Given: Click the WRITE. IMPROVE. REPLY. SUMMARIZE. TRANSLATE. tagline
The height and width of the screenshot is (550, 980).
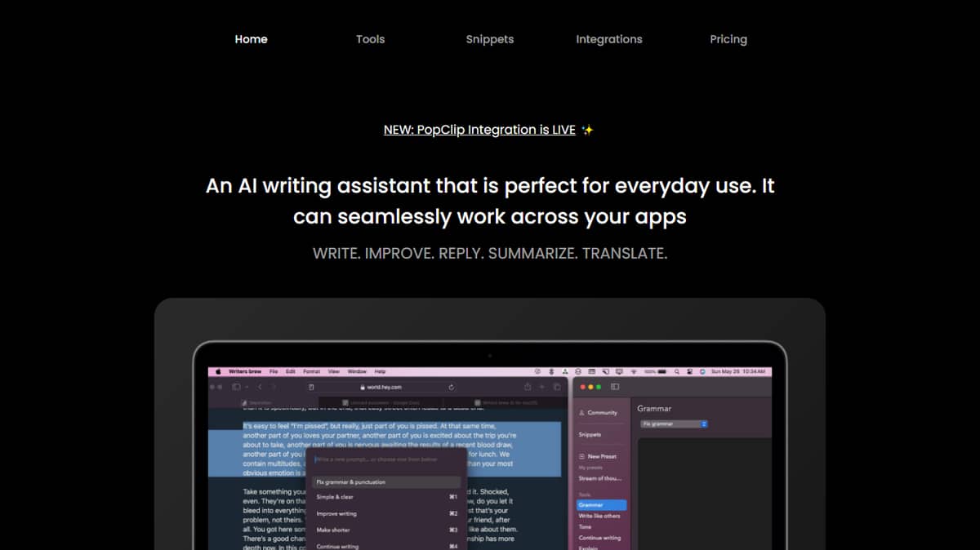Looking at the screenshot, I should pyautogui.click(x=490, y=253).
